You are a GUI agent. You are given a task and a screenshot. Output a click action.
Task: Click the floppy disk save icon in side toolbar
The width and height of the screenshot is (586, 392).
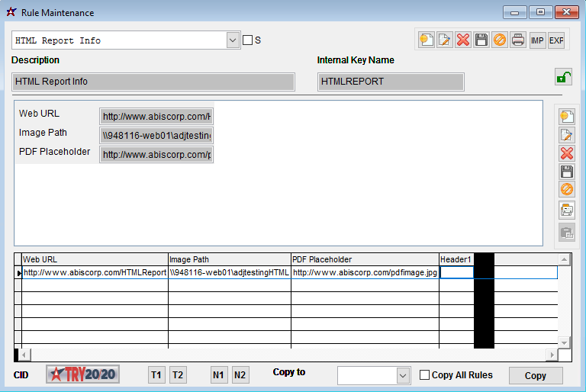coord(567,172)
